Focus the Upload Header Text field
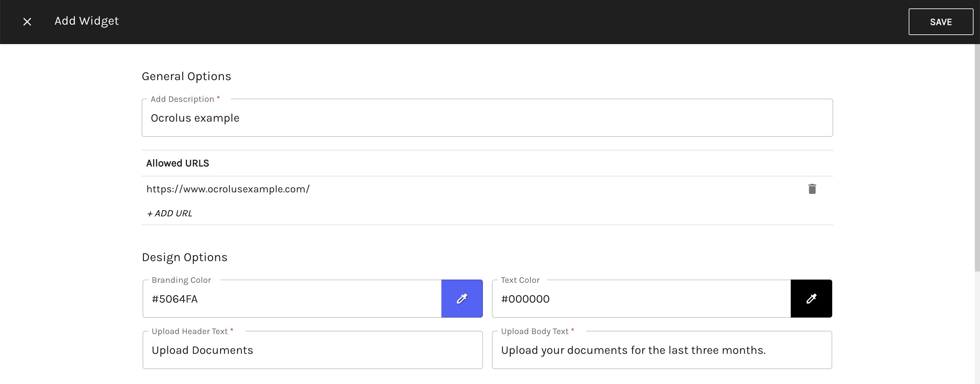The width and height of the screenshot is (980, 384). (312, 350)
